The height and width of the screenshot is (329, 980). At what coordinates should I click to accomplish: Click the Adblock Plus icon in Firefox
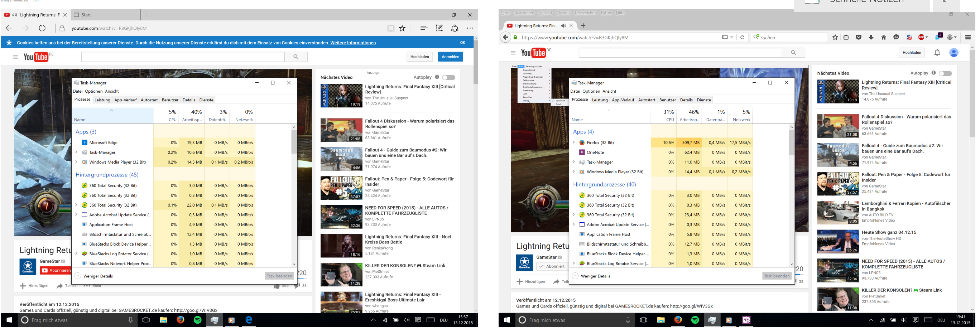921,37
